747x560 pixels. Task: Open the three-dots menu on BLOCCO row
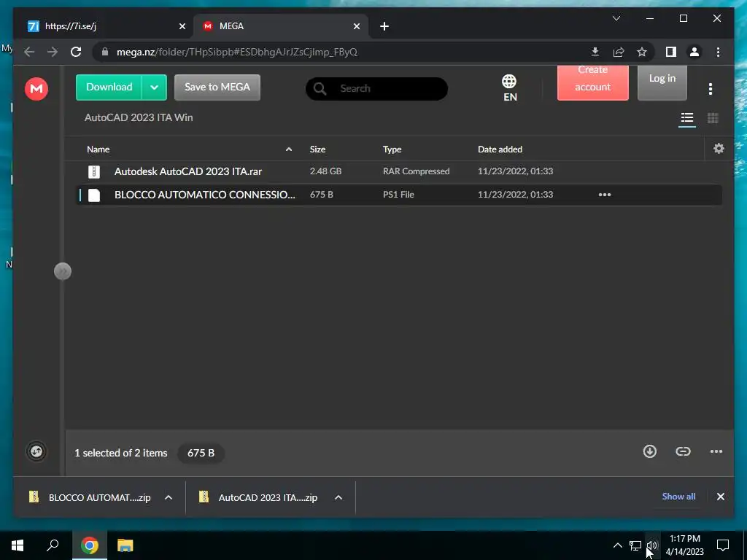click(605, 195)
